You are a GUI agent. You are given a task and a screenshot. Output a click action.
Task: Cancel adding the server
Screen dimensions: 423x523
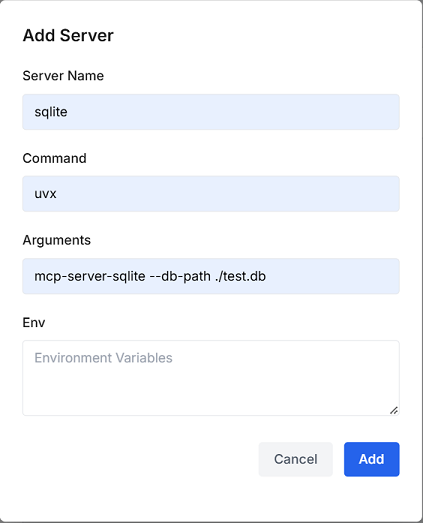(296, 459)
